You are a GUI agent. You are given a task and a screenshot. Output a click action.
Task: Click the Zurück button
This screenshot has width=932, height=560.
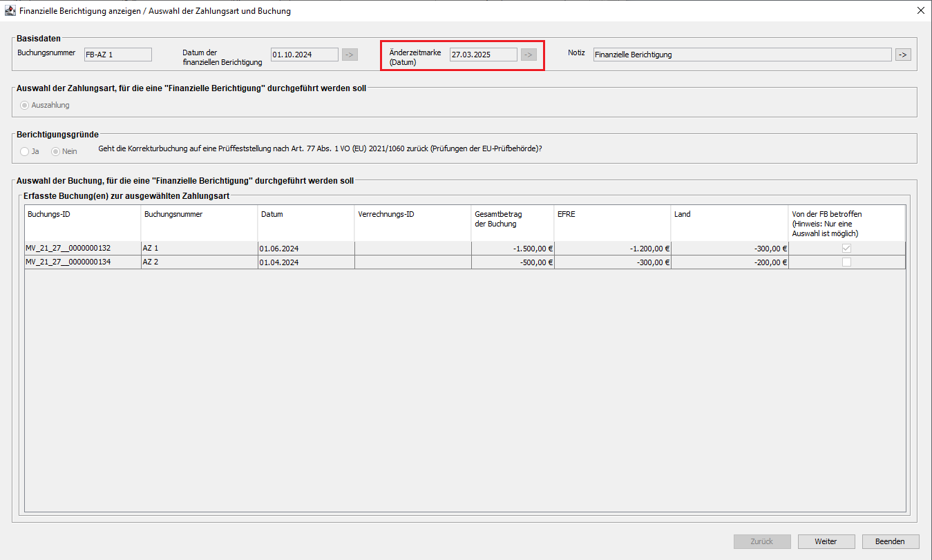click(x=762, y=541)
